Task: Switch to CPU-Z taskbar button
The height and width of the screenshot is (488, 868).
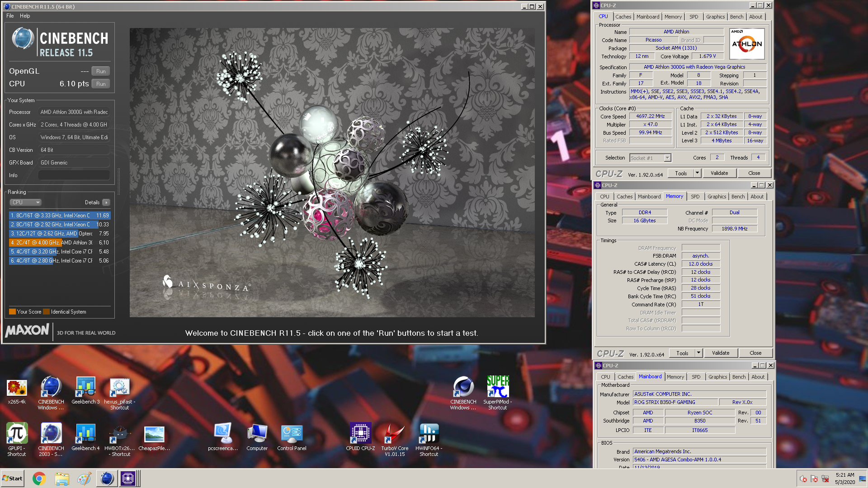Action: (x=128, y=479)
